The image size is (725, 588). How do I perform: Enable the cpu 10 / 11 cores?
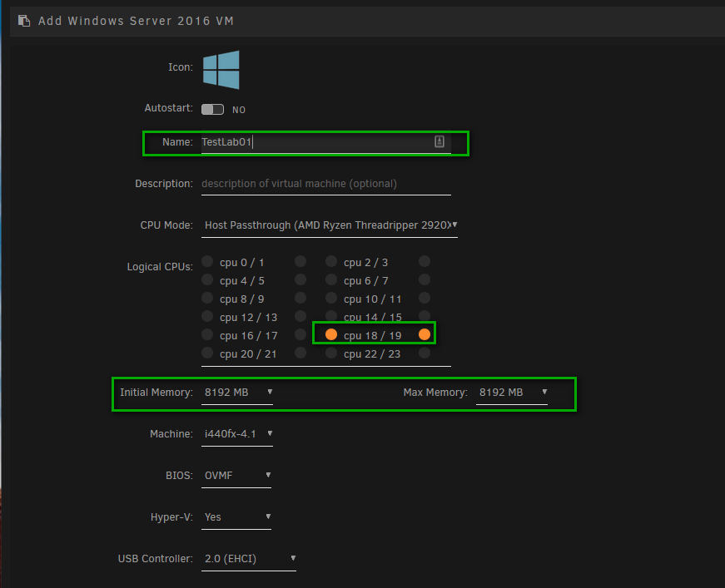330,298
